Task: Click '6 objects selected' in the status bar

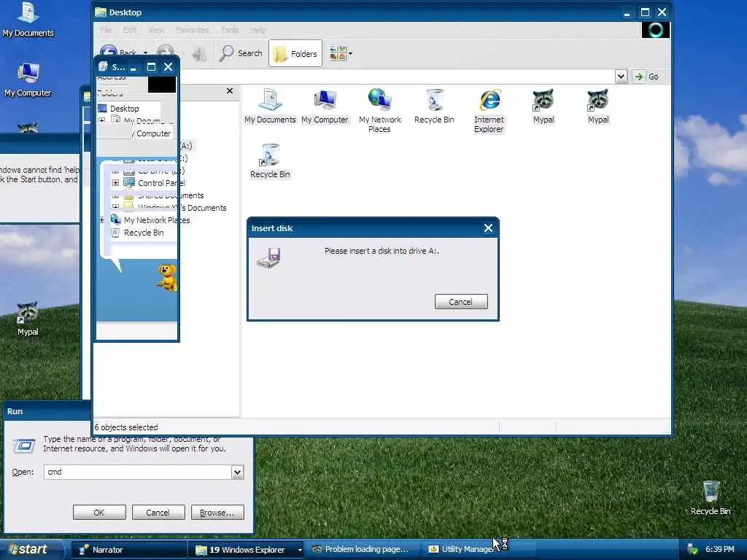Action: click(126, 427)
